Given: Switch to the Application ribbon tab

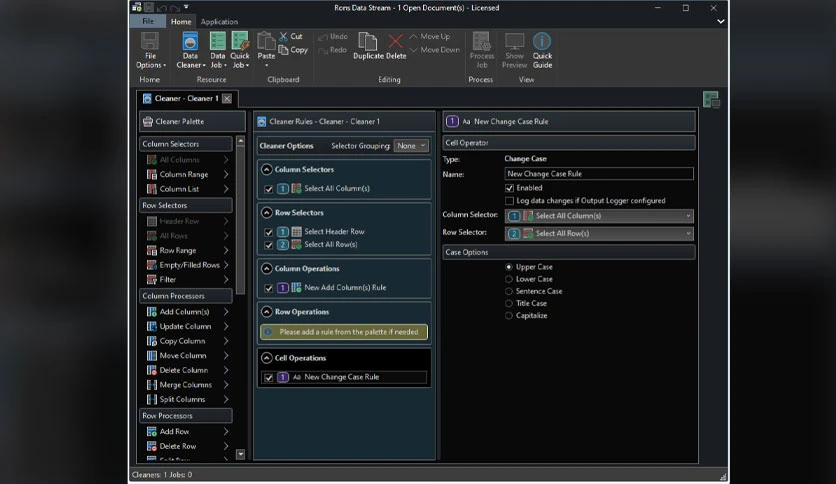Looking at the screenshot, I should point(219,21).
